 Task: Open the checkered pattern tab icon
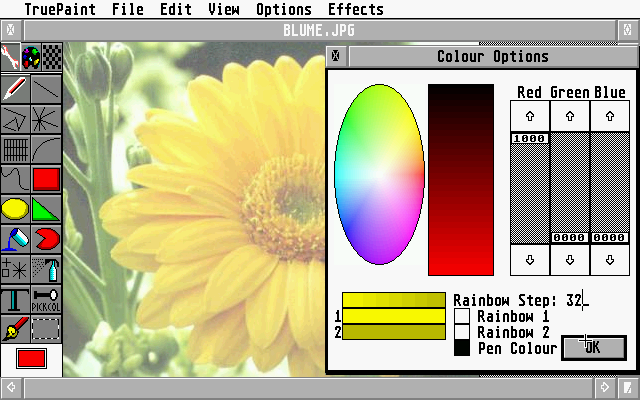(52, 57)
